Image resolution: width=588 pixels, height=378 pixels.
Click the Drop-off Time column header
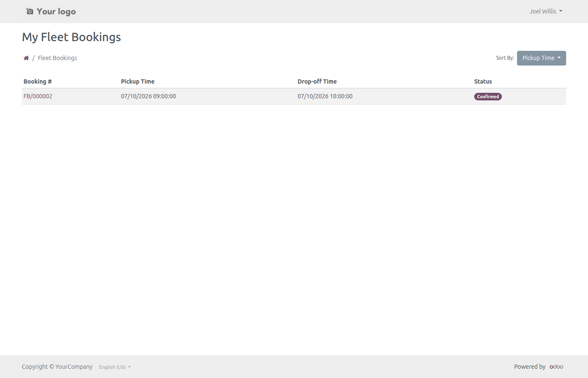tap(317, 81)
